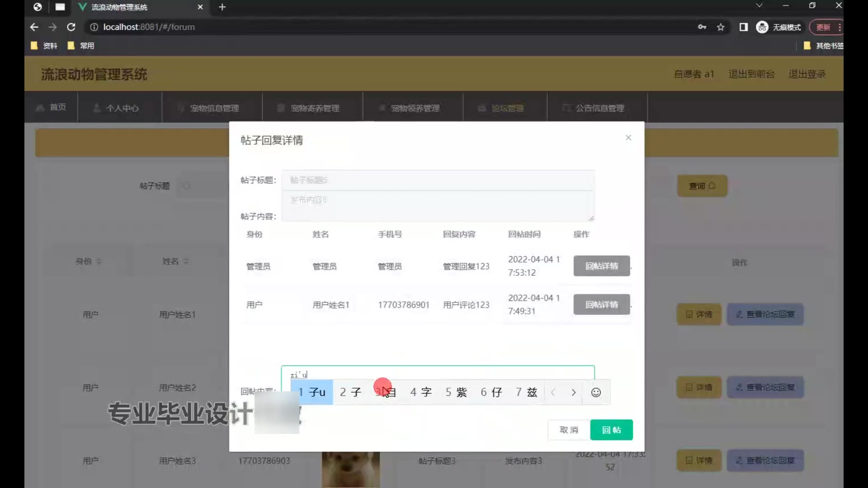The width and height of the screenshot is (868, 488).
Task: Click 查看论坛回复 for 用户姓名1 row
Action: tap(765, 314)
